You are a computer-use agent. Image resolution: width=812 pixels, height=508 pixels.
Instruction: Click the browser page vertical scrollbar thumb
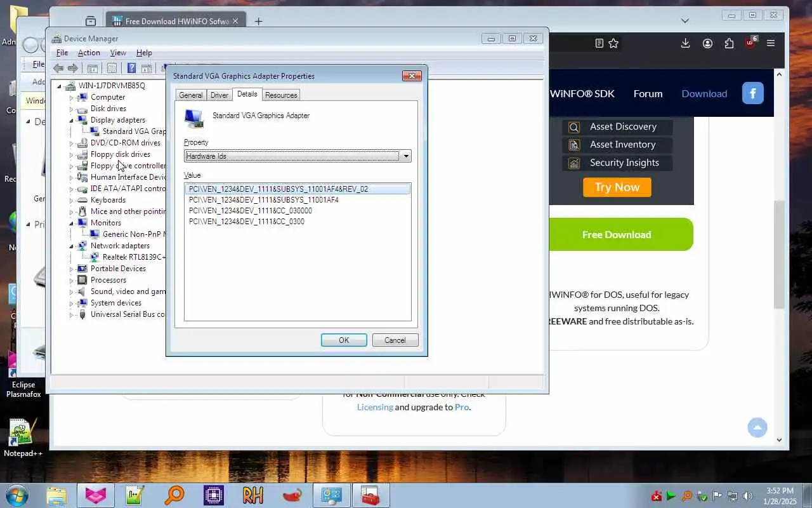click(780, 255)
